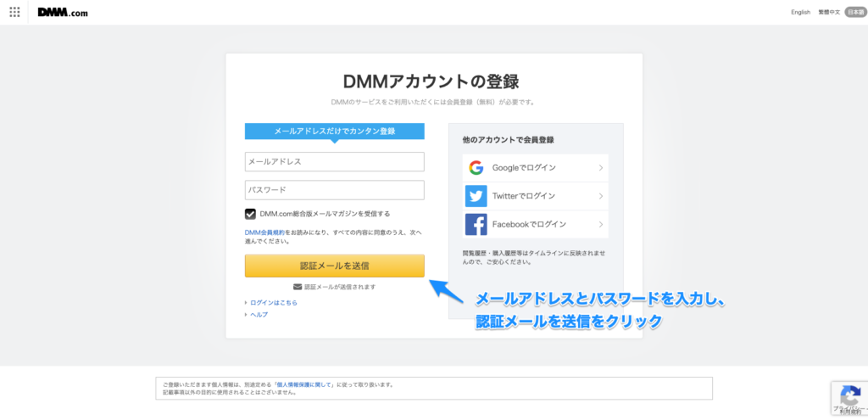This screenshot has width=868, height=420.
Task: Click the envelope icon below send button
Action: pos(298,287)
